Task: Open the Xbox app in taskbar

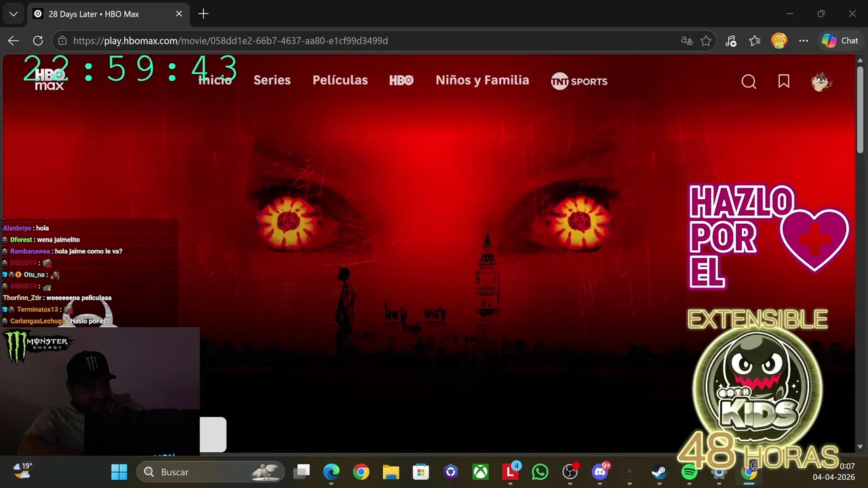Action: 481,472
